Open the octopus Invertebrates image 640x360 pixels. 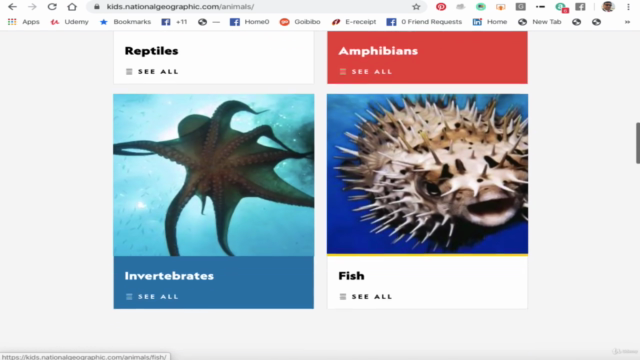[213, 175]
